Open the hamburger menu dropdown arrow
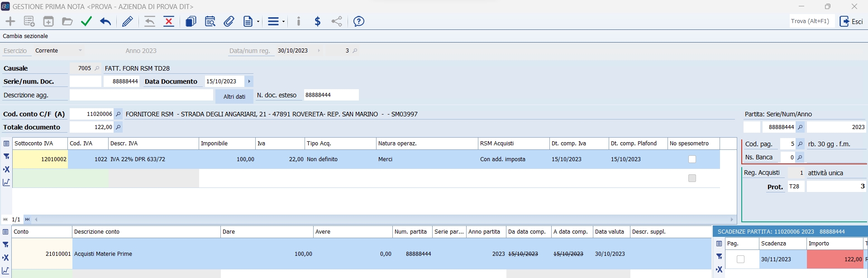 pyautogui.click(x=283, y=22)
